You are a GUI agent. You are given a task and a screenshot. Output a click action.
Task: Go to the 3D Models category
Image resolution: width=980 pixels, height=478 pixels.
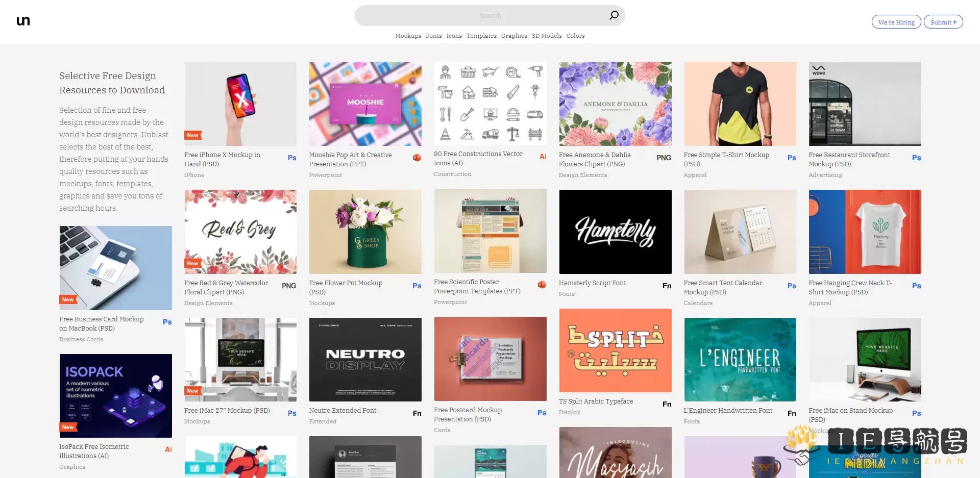547,36
